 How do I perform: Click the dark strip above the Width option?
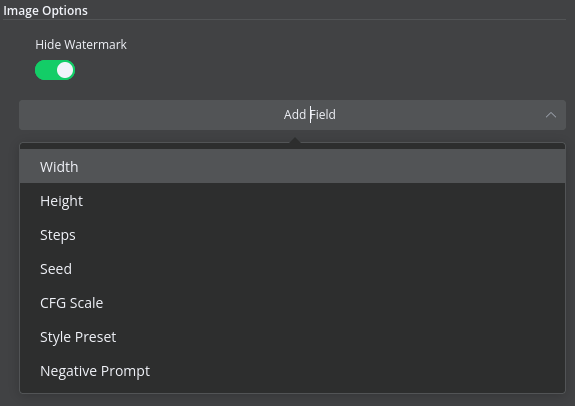(x=292, y=146)
